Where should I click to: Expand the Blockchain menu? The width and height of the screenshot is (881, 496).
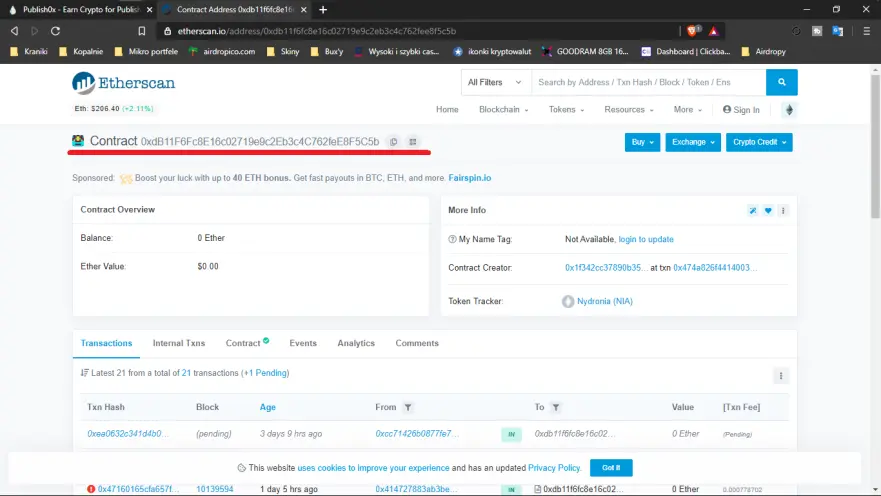point(503,110)
